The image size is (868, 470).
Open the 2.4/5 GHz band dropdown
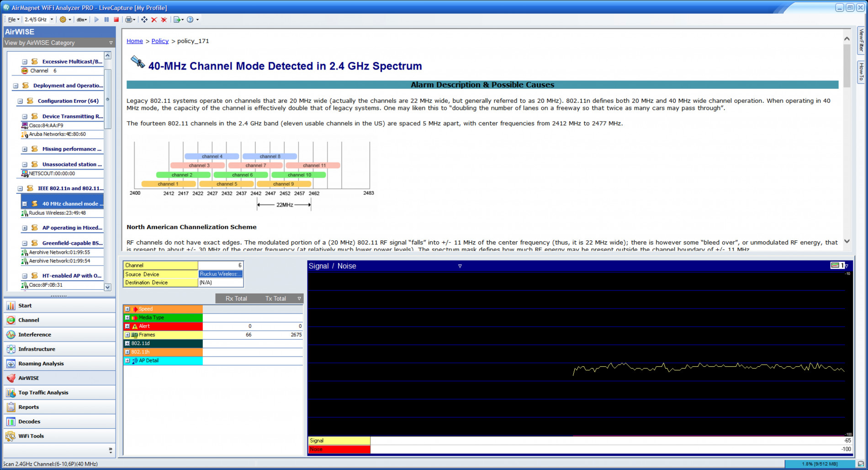point(38,20)
